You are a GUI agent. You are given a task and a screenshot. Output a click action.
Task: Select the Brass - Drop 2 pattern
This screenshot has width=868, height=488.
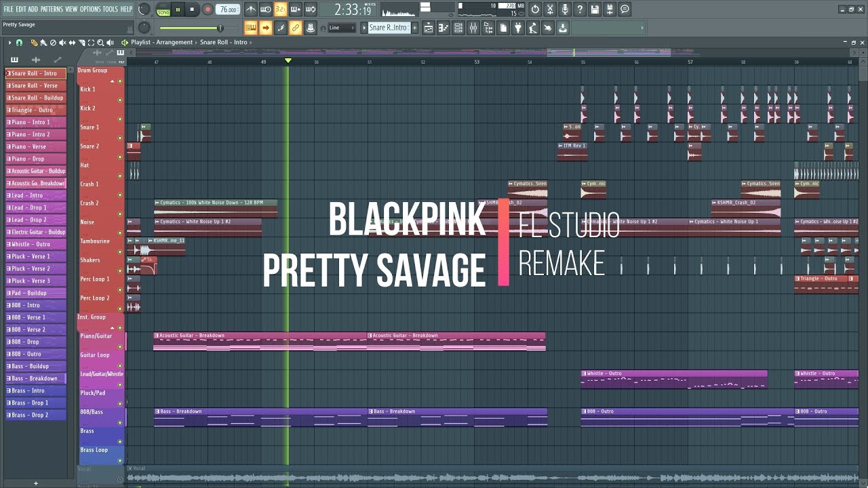click(x=36, y=415)
